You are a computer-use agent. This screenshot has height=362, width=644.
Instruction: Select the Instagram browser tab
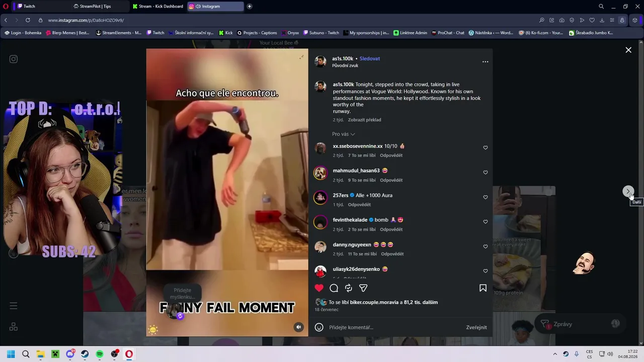(x=215, y=7)
